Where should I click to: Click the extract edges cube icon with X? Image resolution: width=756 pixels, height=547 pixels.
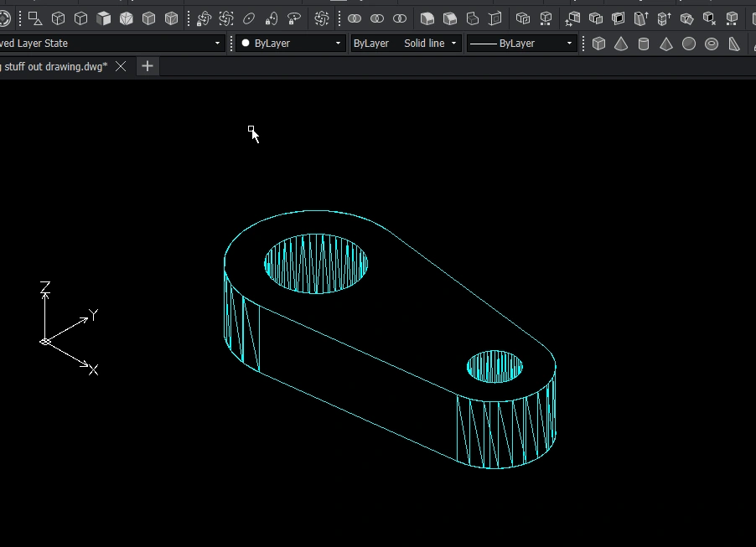pos(709,18)
